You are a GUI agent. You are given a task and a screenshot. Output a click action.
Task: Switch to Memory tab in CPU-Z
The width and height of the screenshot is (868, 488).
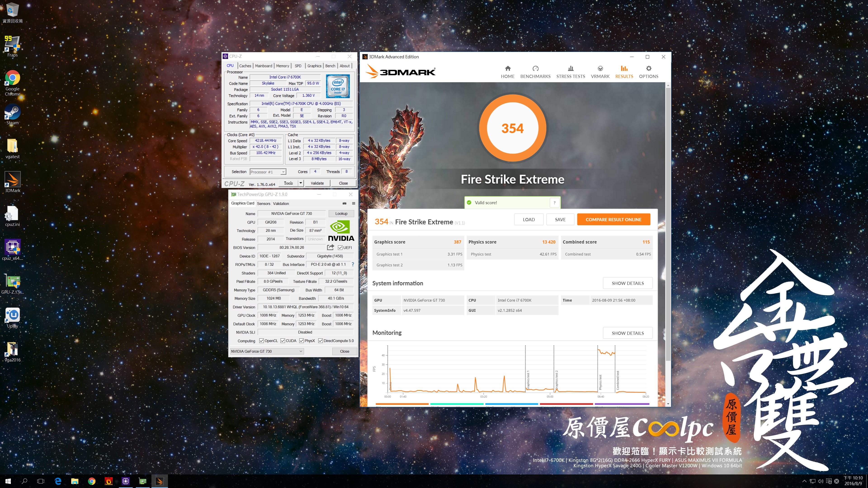pos(282,66)
